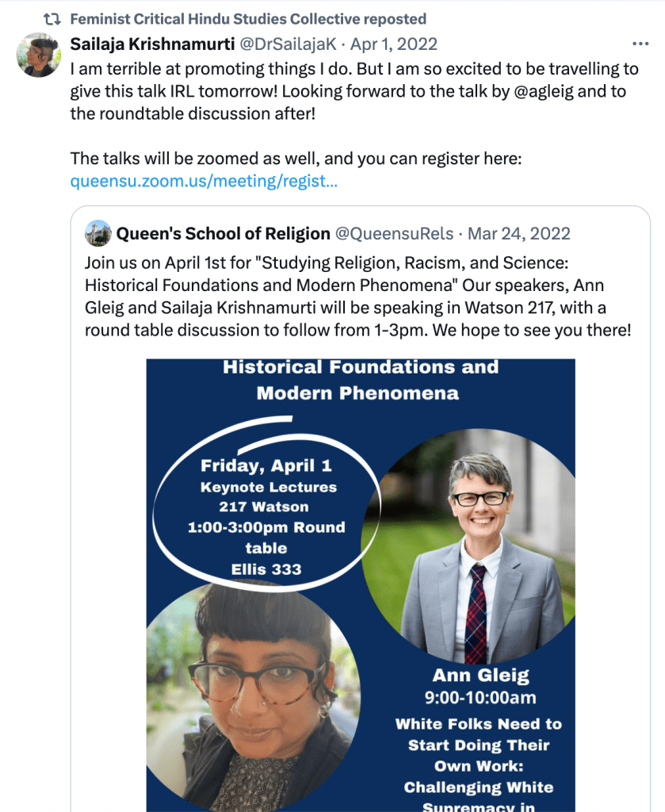Viewport: 665px width, 812px height.
Task: Click Sailaja Krishnamurti's profile avatar
Action: 37,53
